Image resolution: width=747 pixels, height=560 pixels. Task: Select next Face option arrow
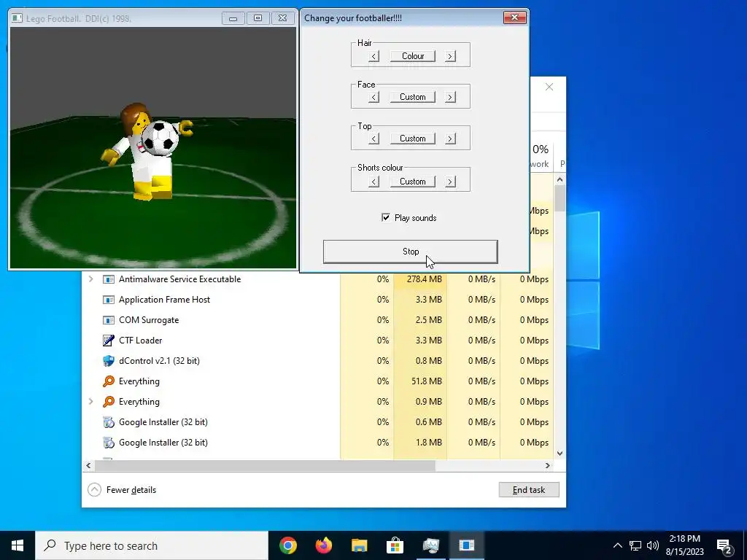(450, 97)
